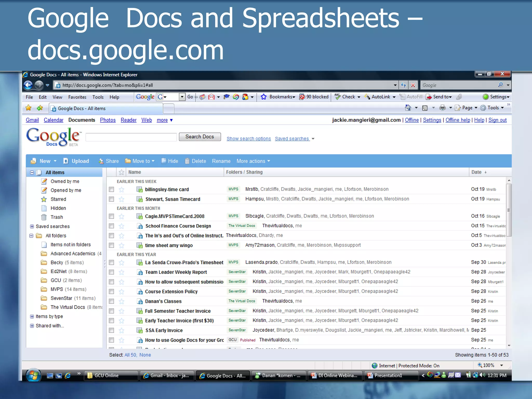Viewport: 532px width, 399px height.
Task: Click the 90 blocked popup blocker button
Action: tap(314, 97)
